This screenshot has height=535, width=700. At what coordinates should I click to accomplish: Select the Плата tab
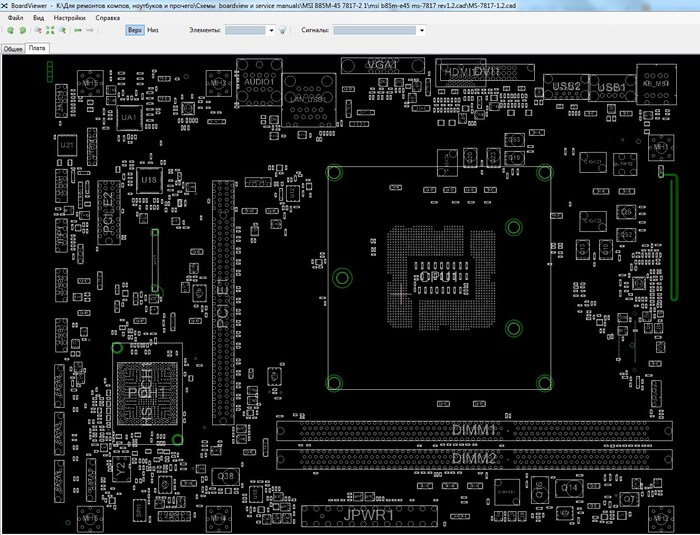click(38, 48)
